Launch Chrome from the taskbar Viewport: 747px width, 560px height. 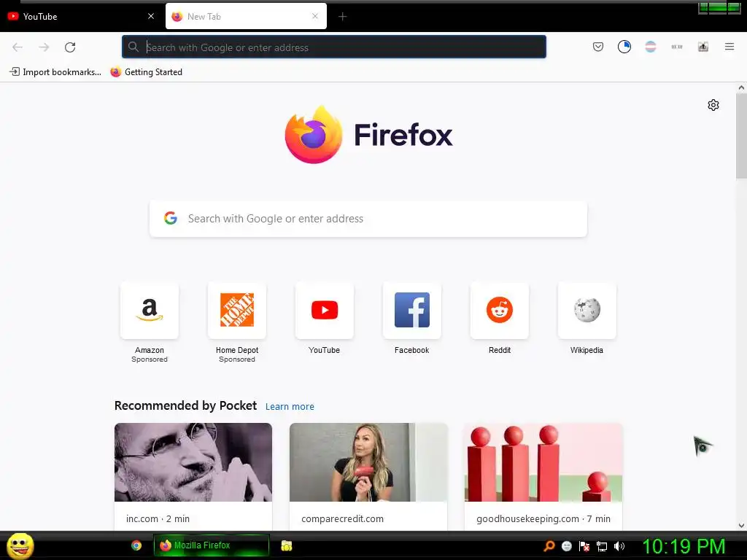point(136,545)
